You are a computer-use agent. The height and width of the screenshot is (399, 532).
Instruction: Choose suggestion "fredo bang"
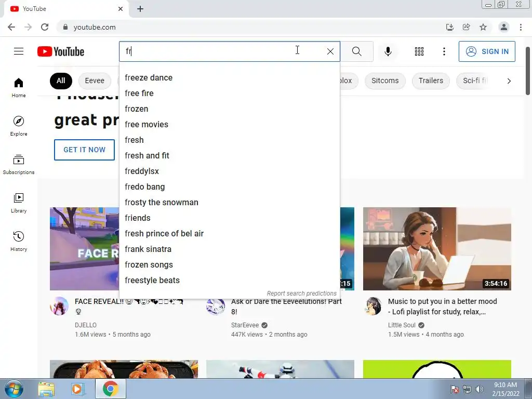tap(229, 187)
